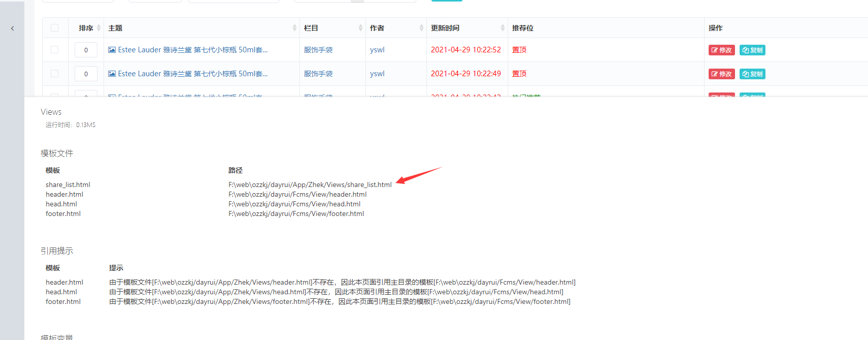Sort the table by the 主题 column

294,28
